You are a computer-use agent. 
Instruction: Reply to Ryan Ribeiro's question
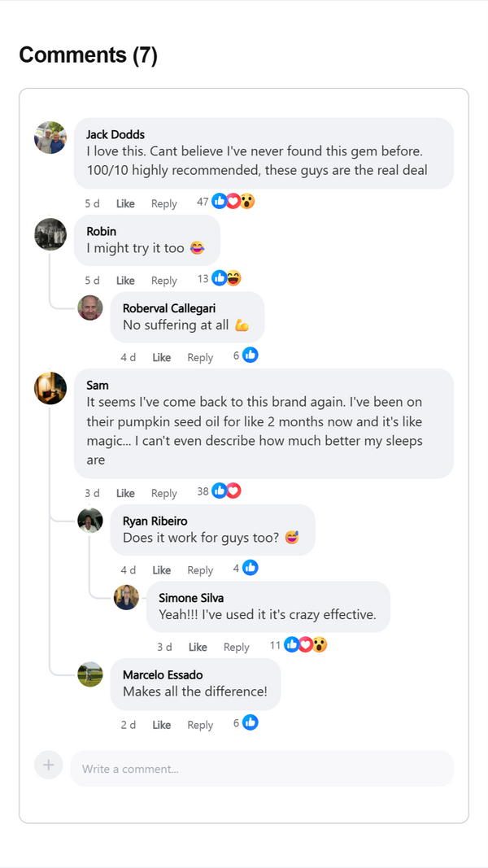[200, 570]
